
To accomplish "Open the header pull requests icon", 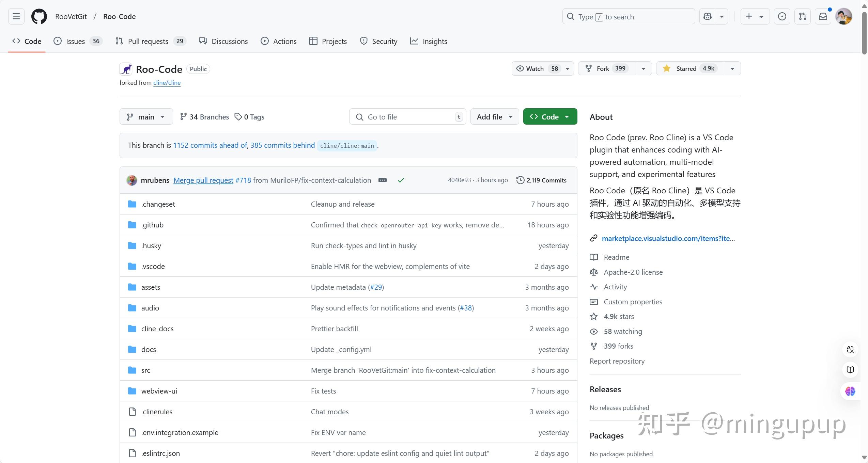I will pyautogui.click(x=802, y=16).
